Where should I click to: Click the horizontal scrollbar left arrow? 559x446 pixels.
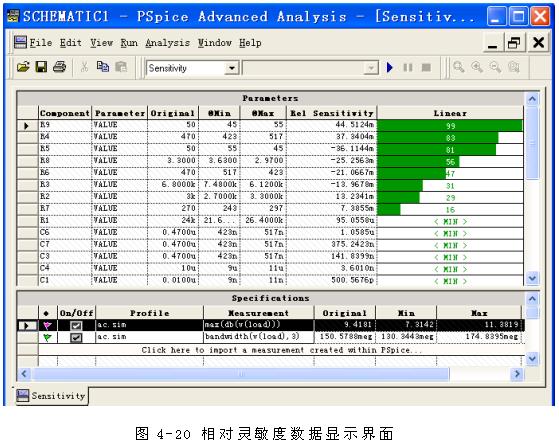[x=24, y=374]
